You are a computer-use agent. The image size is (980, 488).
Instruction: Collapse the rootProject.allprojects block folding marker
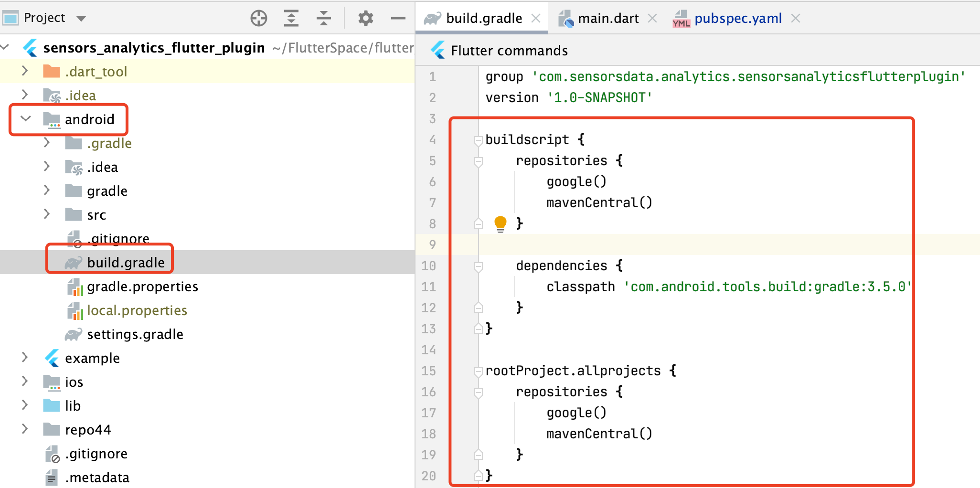pos(478,371)
